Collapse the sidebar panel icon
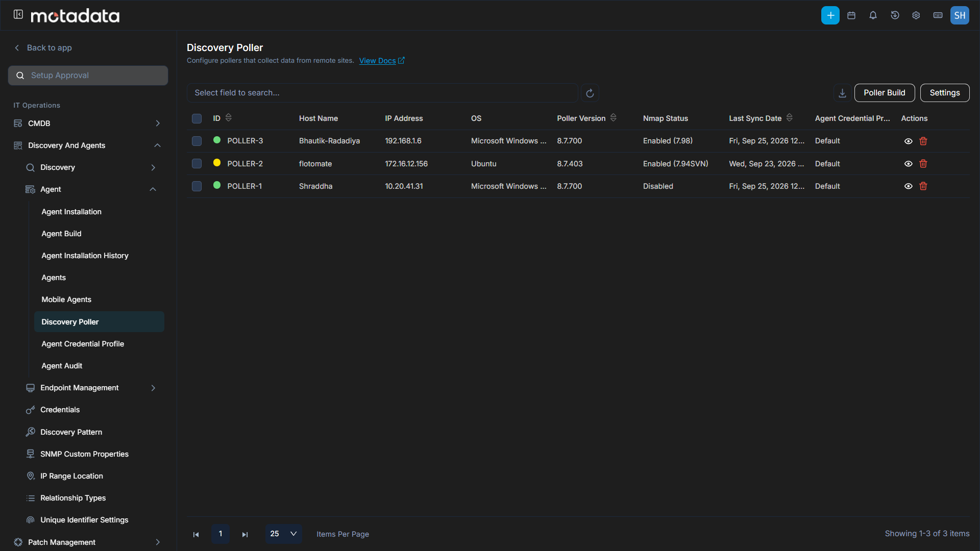The image size is (980, 551). click(x=18, y=14)
